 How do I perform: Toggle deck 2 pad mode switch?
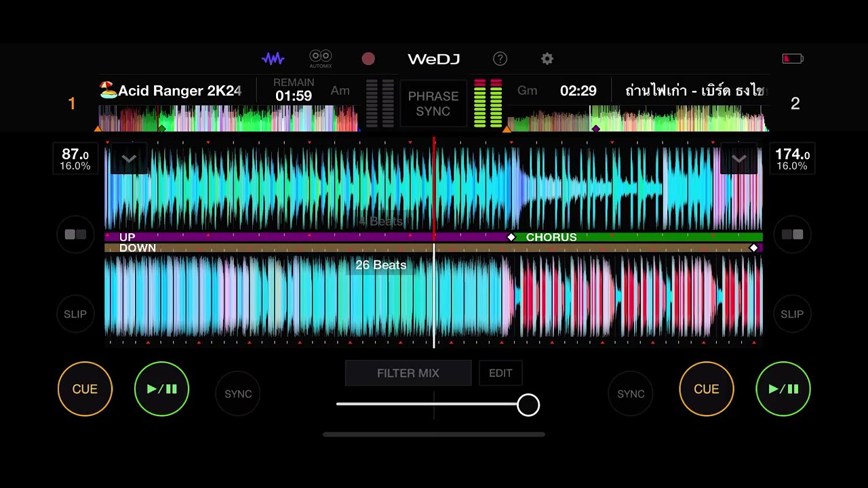(792, 235)
